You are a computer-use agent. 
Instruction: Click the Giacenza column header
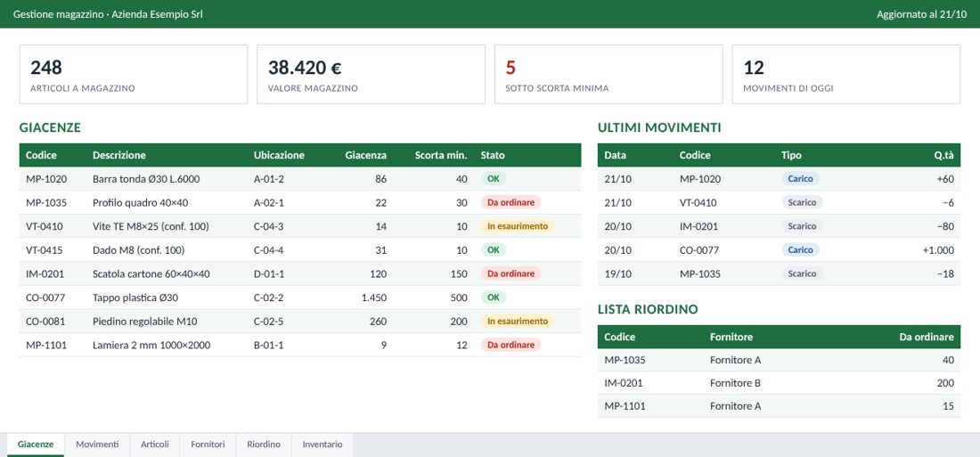tap(365, 155)
